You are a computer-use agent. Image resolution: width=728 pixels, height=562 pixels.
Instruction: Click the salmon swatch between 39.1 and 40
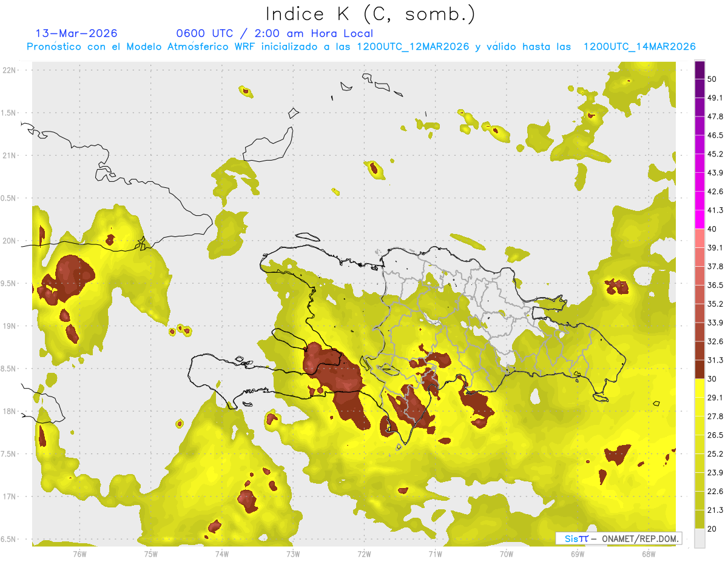[699, 238]
